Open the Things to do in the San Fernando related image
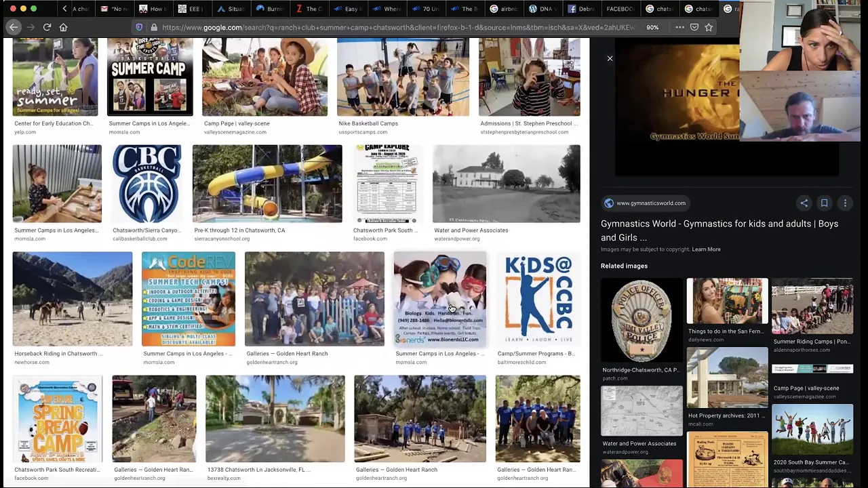Image resolution: width=868 pixels, height=488 pixels. [727, 301]
